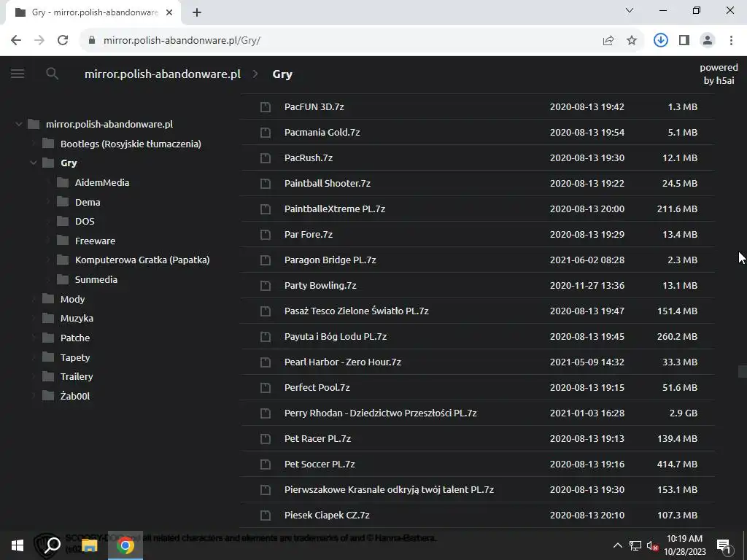Download Pasaż Tesco Zielone Światło PL.7z
This screenshot has height=560, width=747.
point(356,311)
